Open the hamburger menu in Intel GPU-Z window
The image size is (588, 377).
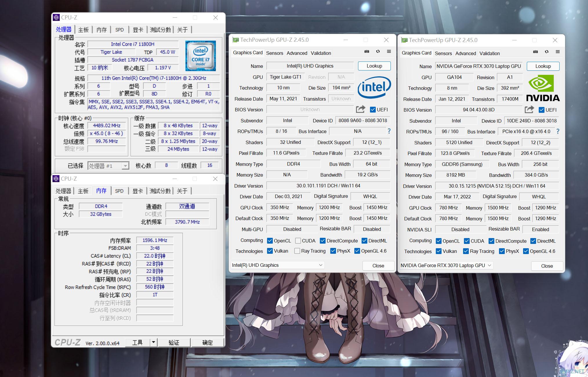pyautogui.click(x=389, y=52)
